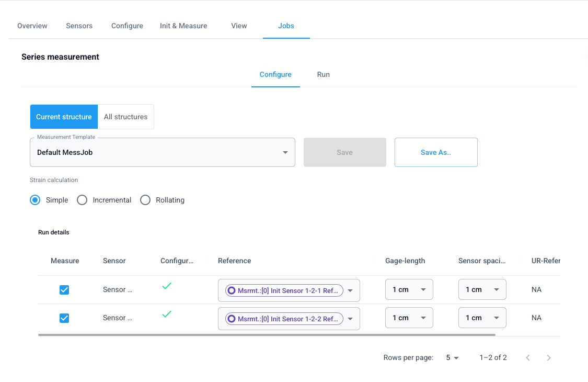588x382 pixels.
Task: Open Reference dropdown showing Init Sensor 1-2-1
Action: click(x=289, y=290)
